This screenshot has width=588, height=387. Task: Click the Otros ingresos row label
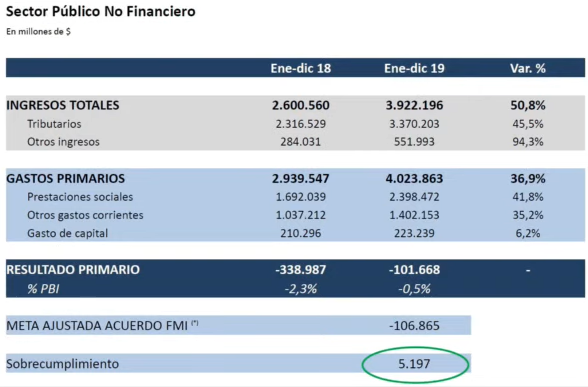click(x=63, y=142)
